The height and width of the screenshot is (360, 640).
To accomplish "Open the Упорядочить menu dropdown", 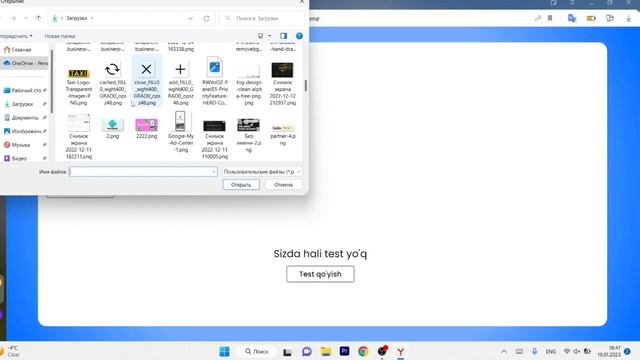I will click(16, 36).
